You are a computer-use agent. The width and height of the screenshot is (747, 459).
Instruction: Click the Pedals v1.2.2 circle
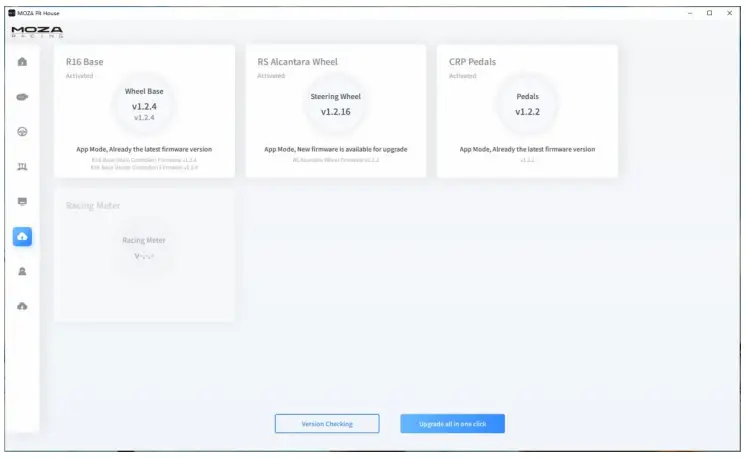point(527,104)
